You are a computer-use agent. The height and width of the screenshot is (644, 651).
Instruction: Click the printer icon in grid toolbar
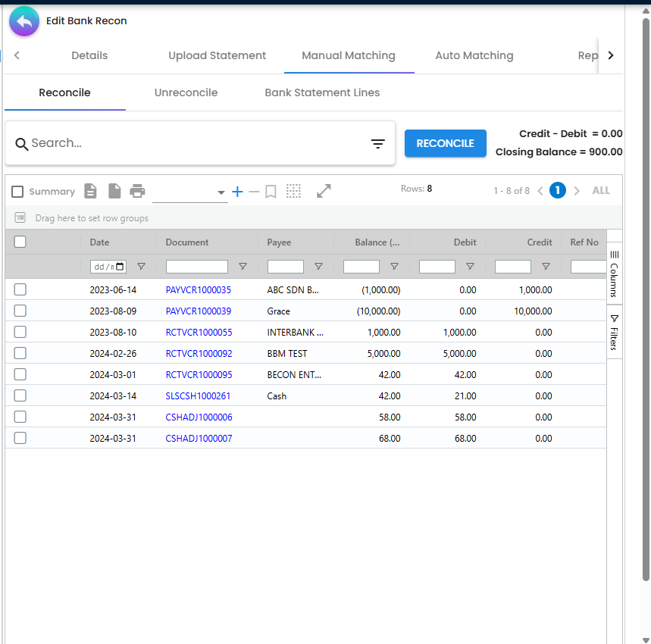tap(137, 191)
